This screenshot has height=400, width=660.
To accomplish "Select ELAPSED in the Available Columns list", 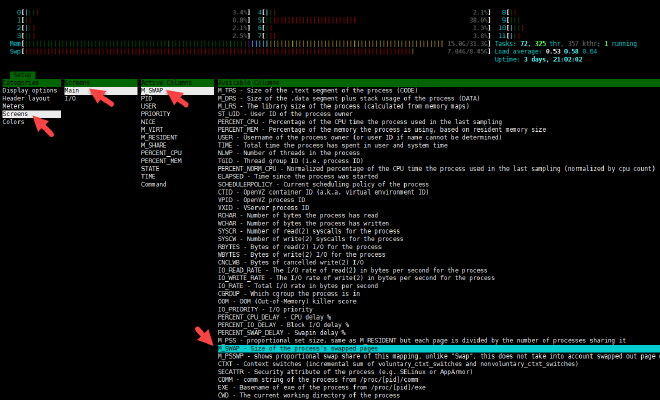I will click(233, 177).
